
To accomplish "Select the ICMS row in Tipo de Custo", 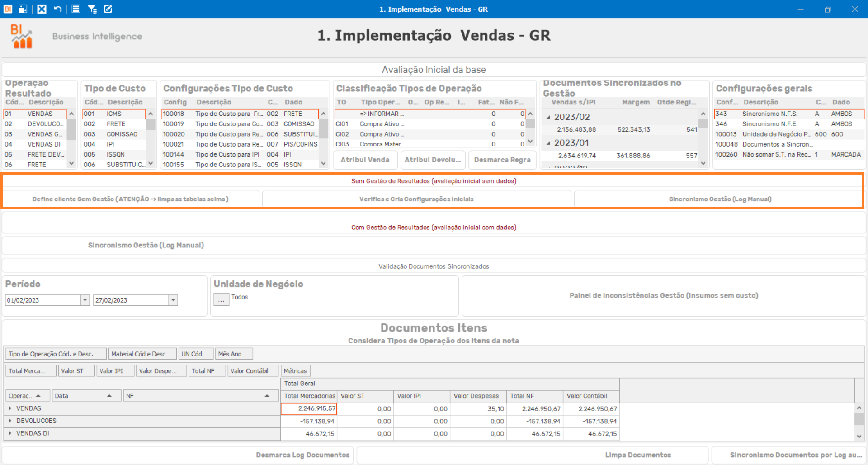I will [114, 114].
